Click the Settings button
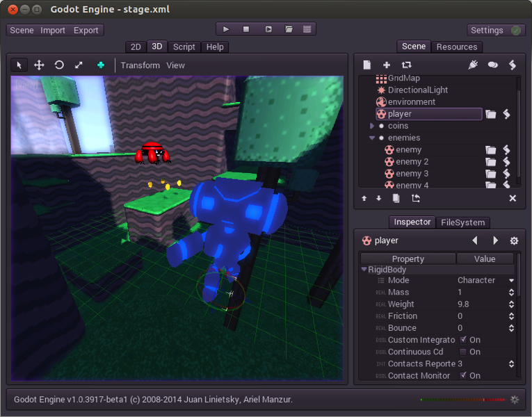This screenshot has width=532, height=417. [x=495, y=30]
